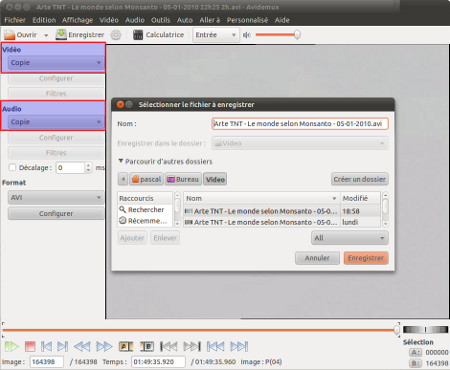450x370 pixels.
Task: Close the save dialog with red button
Action: click(120, 105)
